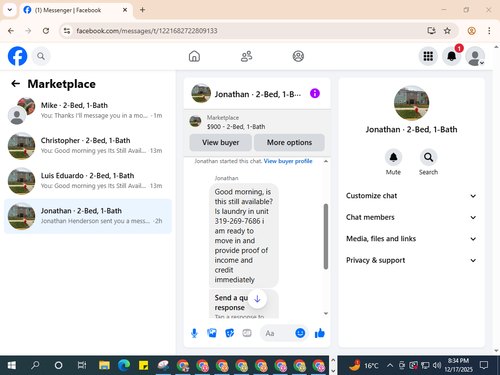Open the tab search dropdown in Chrome
This screenshot has width=500, height=375.
point(10,10)
